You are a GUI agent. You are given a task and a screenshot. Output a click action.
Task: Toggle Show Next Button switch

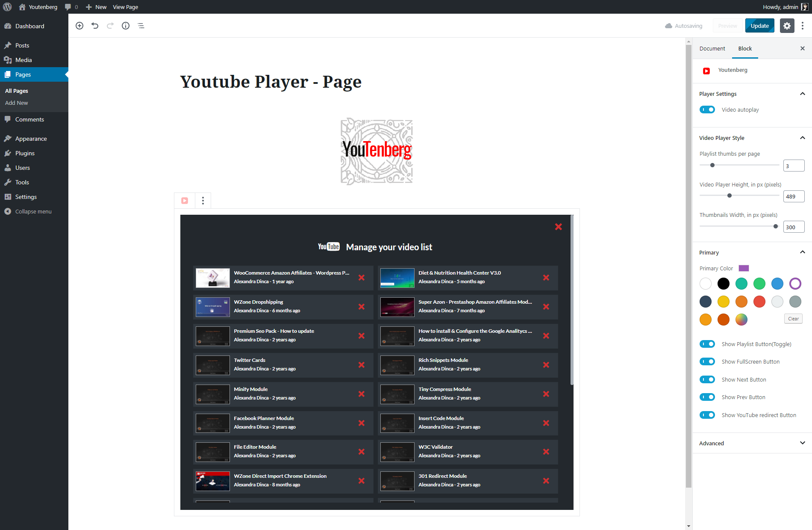click(707, 379)
